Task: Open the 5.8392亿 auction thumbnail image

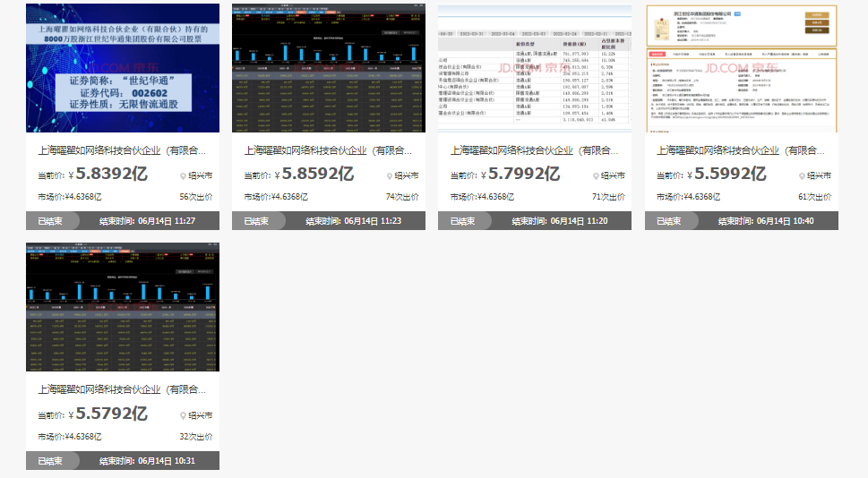Action: (123, 68)
